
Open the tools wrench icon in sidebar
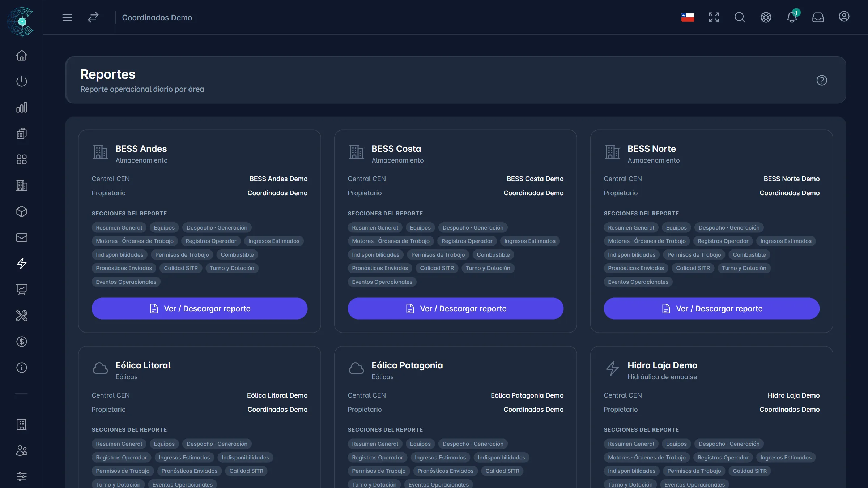click(22, 316)
